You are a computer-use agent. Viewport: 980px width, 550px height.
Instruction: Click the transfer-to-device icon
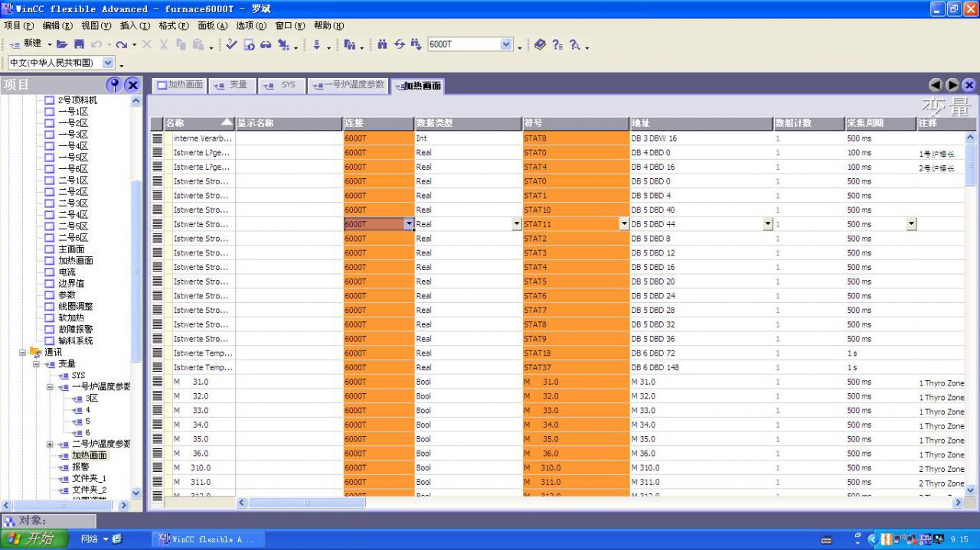pyautogui.click(x=283, y=44)
